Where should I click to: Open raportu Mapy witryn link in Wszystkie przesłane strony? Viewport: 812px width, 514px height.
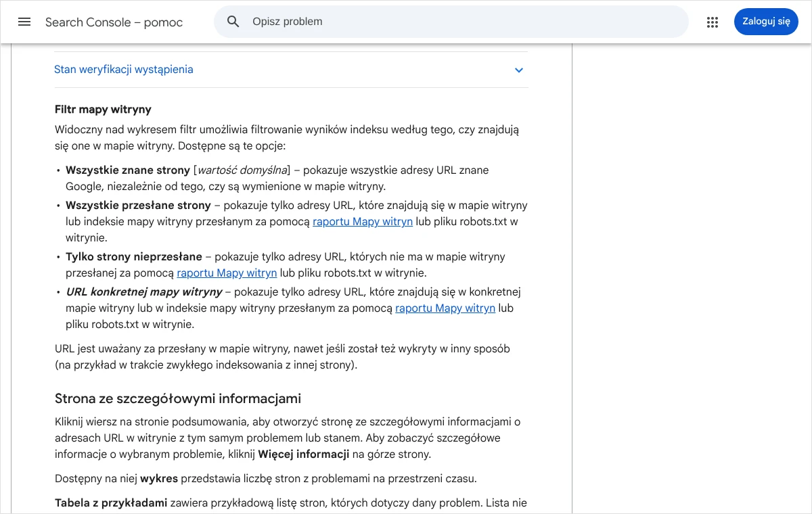pyautogui.click(x=363, y=222)
